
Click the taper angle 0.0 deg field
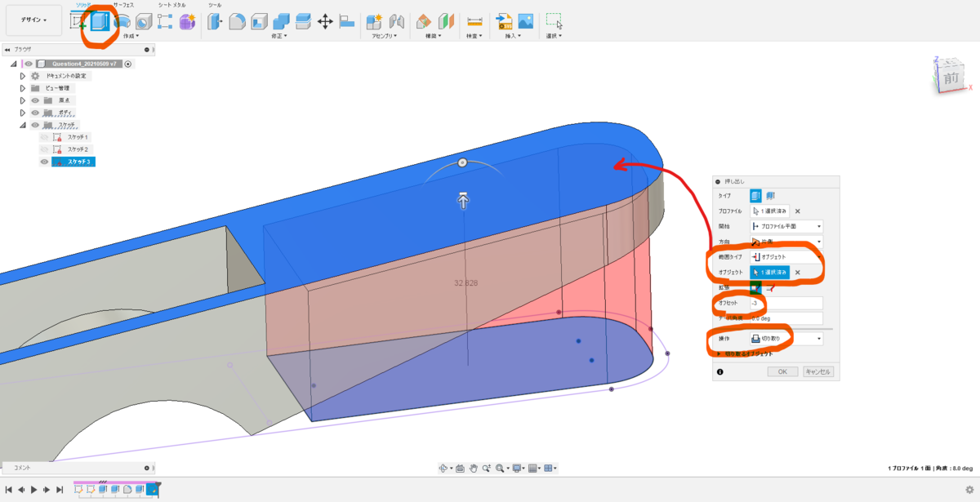point(786,318)
